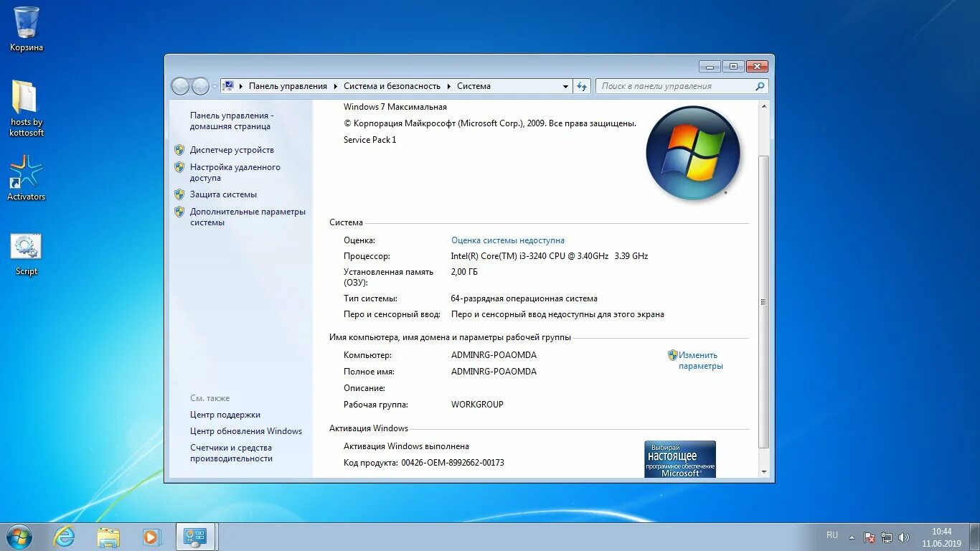Viewport: 980px width, 551px height.
Task: Open Настройка удаленного доступа link
Action: [235, 172]
